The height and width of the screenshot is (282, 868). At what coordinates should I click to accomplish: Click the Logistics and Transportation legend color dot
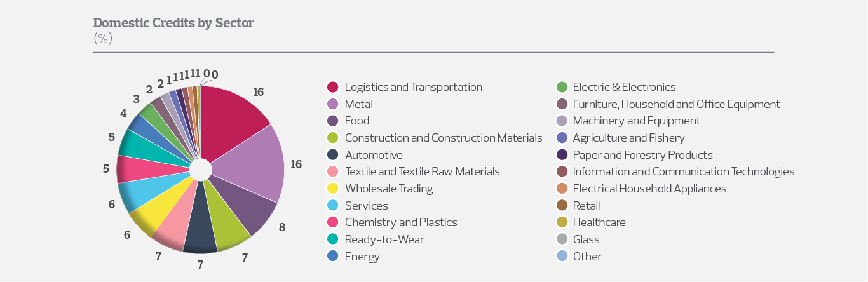[x=332, y=87]
